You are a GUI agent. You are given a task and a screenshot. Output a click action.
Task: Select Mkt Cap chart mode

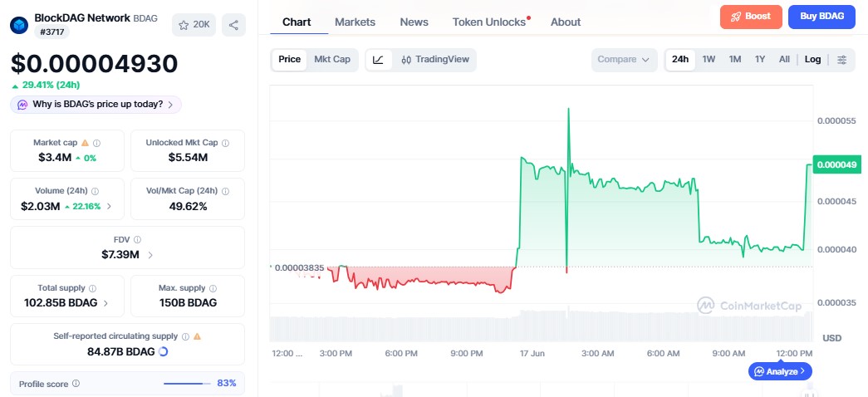pos(332,59)
